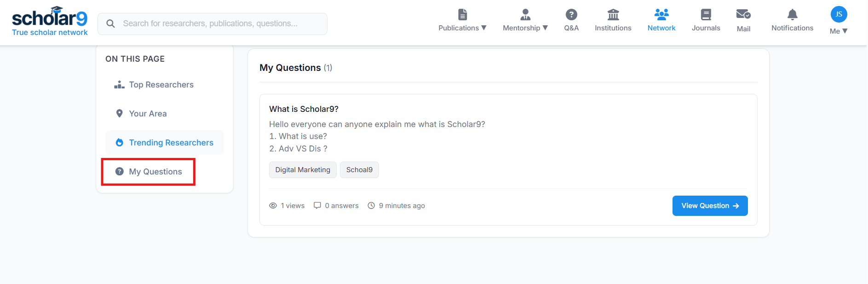Jump to Your Area section
868x284 pixels.
click(x=148, y=114)
